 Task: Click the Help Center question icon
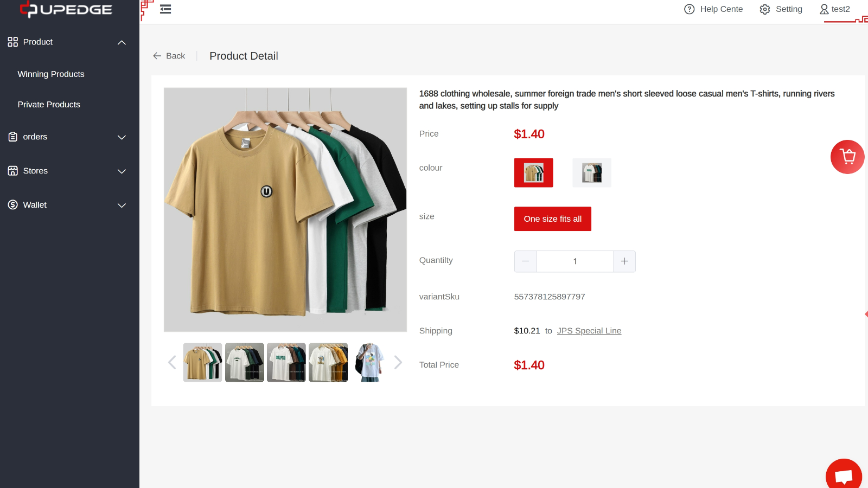coord(689,9)
